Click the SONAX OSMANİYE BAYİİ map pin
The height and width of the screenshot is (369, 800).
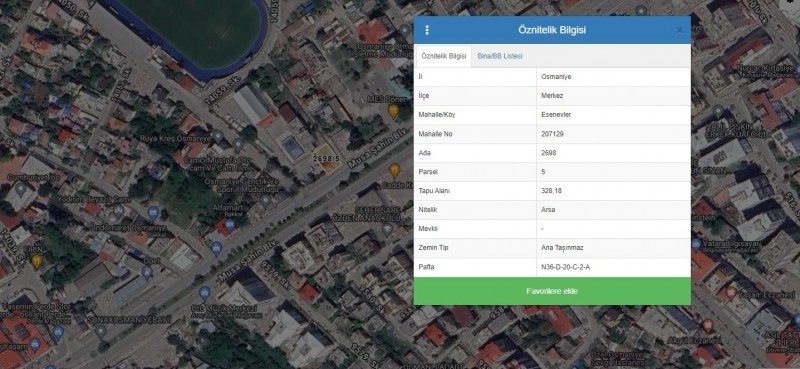coord(101,332)
